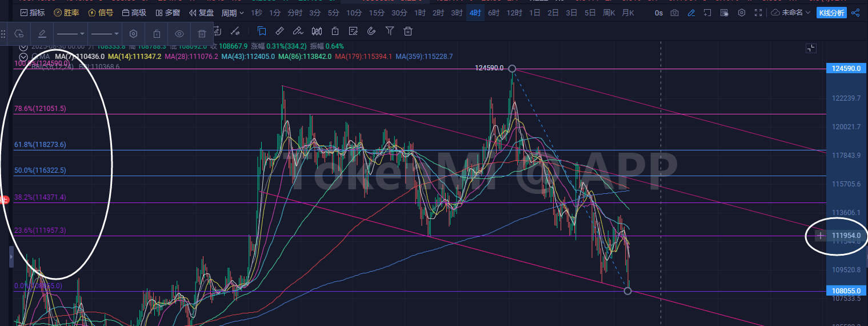Switch to the 2时 timeframe

[x=438, y=13]
